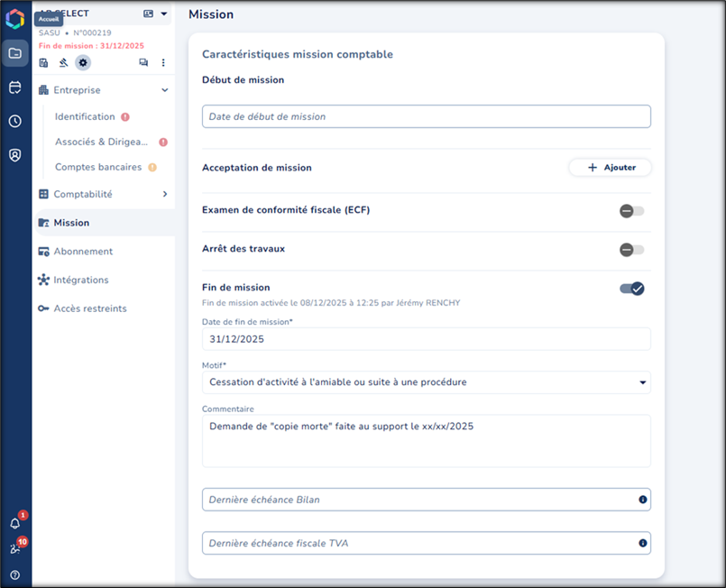Click the Date de début de mission field
The image size is (726, 588).
[426, 116]
